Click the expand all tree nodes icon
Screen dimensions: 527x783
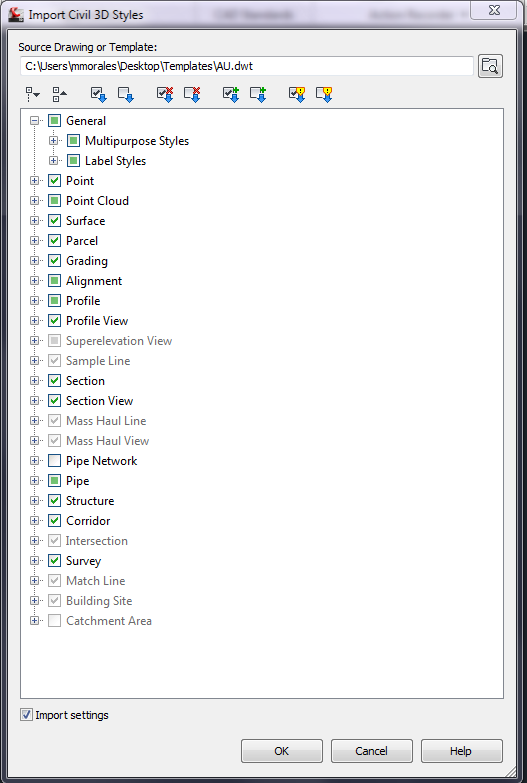click(32, 93)
